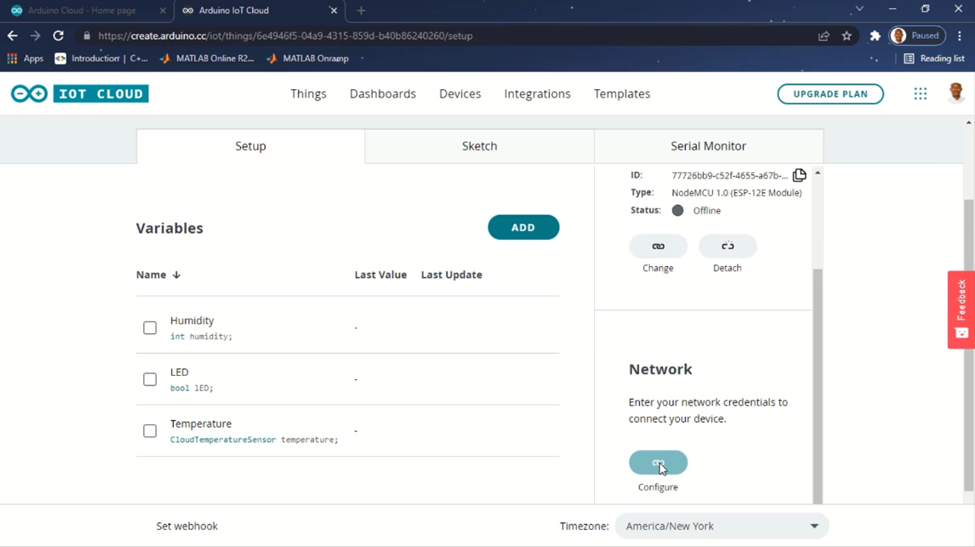
Task: Open the MATLAB Onramp bookmark
Action: pos(308,58)
